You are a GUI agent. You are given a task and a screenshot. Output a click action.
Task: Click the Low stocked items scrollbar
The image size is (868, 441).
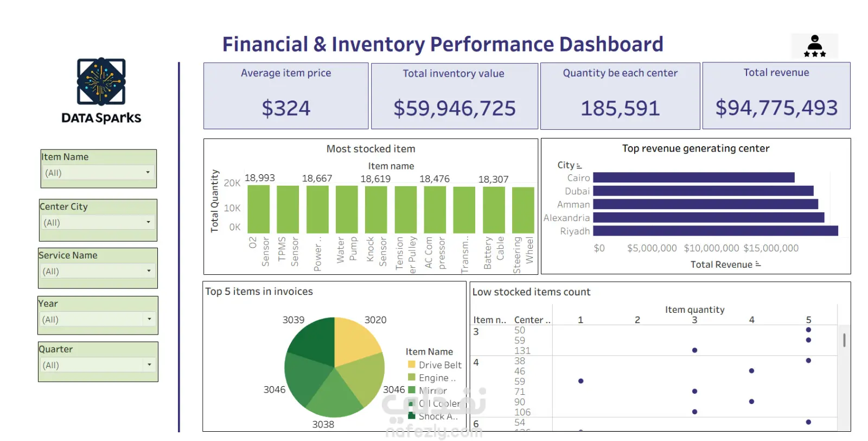tap(844, 341)
